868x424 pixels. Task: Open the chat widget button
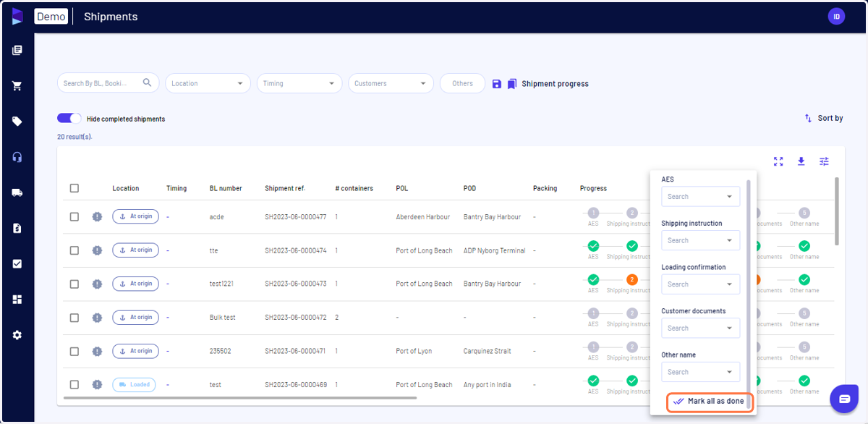click(844, 399)
